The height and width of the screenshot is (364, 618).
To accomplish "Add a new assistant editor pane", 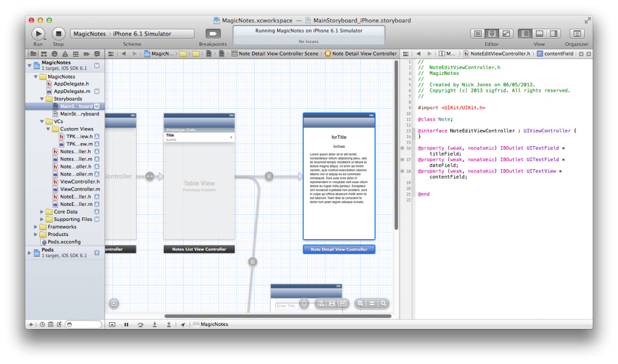I will pyautogui.click(x=581, y=54).
